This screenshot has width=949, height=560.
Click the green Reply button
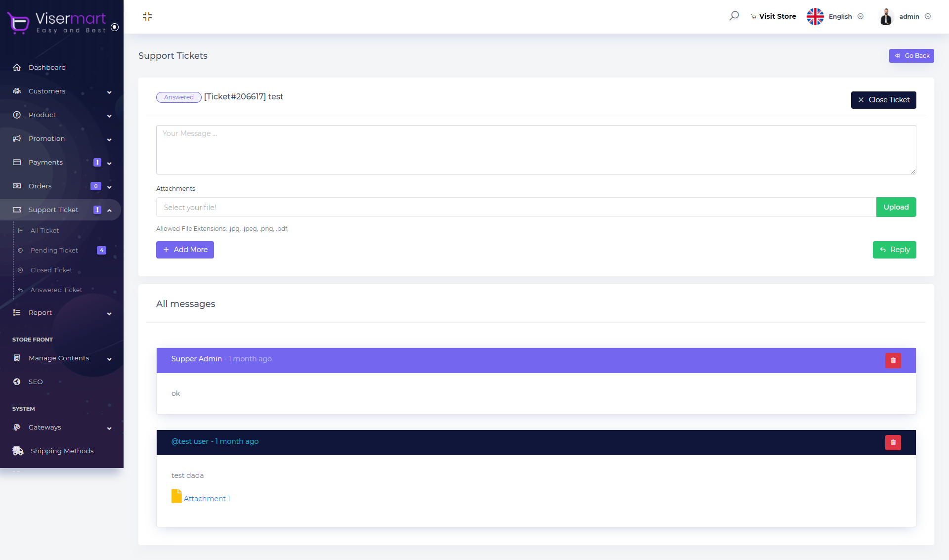coord(894,250)
